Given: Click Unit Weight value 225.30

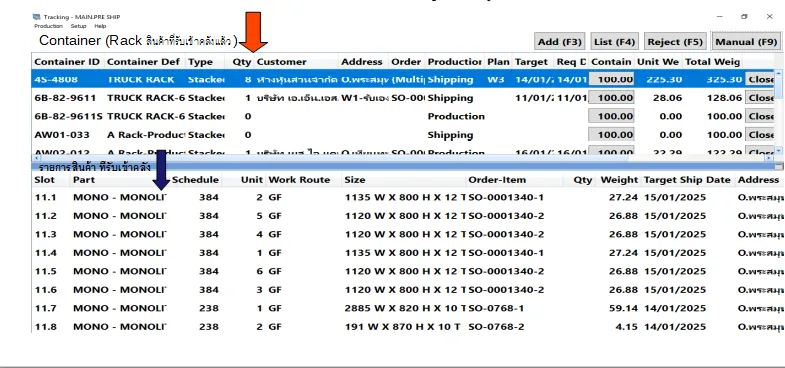Looking at the screenshot, I should pyautogui.click(x=664, y=80).
